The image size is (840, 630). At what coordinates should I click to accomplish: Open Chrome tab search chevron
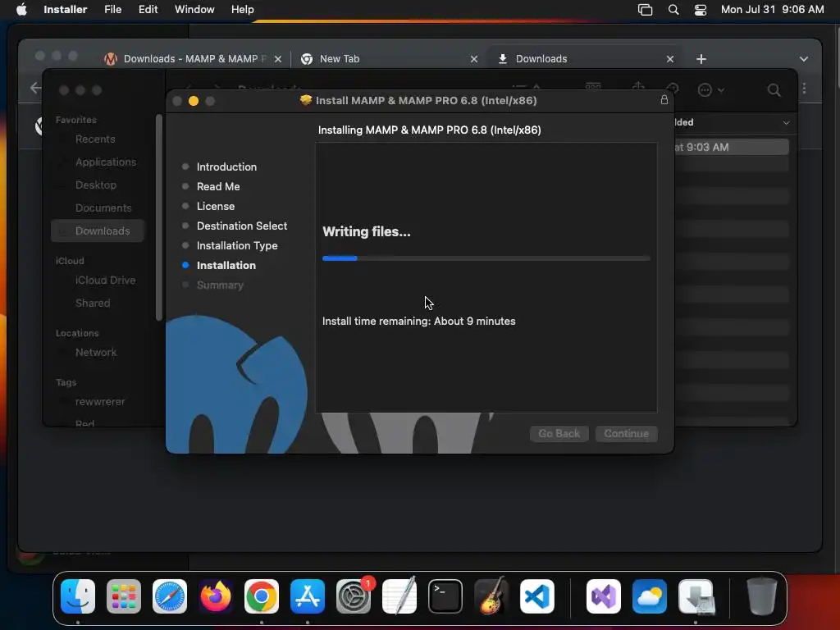(x=804, y=59)
